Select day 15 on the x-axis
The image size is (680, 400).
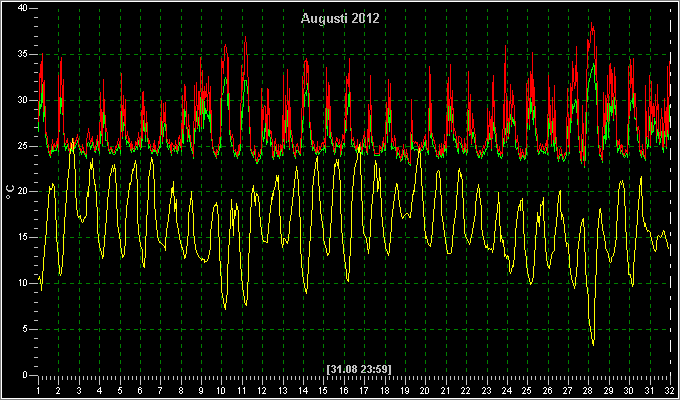pos(323,390)
